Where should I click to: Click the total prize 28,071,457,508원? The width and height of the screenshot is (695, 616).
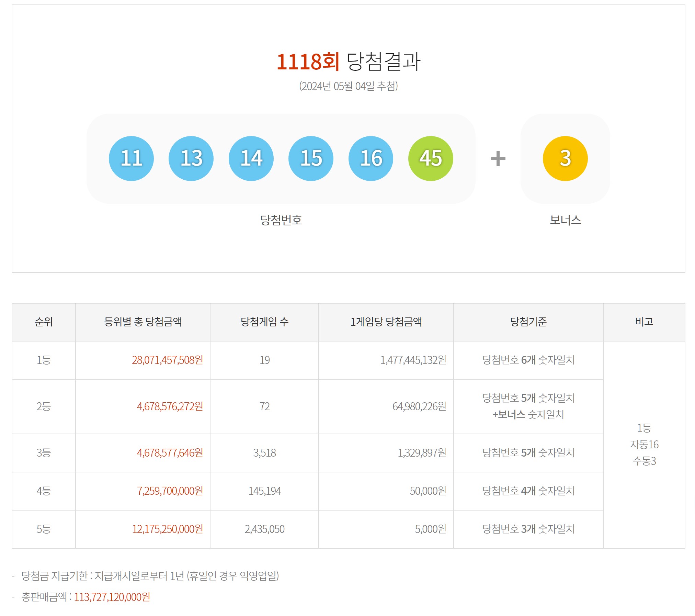click(167, 360)
